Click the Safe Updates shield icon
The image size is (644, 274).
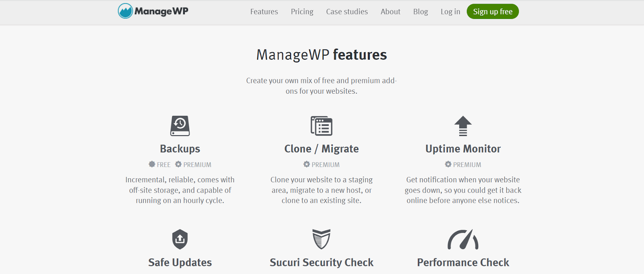[180, 239]
